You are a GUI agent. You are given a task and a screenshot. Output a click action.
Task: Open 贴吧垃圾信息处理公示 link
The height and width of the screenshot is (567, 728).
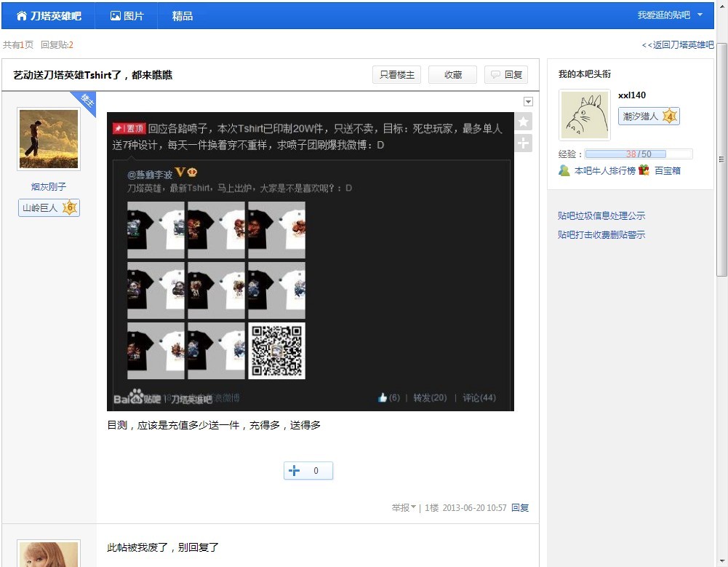tap(601, 215)
